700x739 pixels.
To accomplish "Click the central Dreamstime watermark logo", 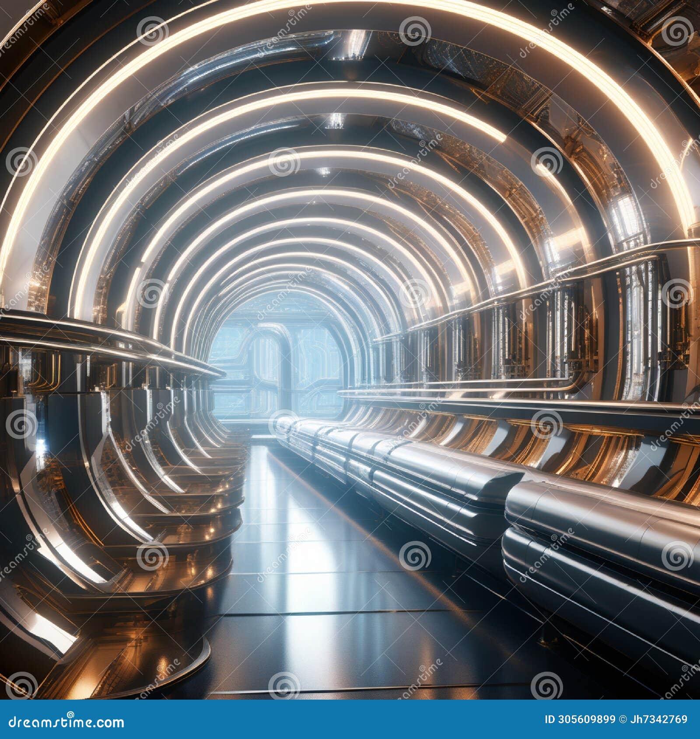I will point(416,293).
